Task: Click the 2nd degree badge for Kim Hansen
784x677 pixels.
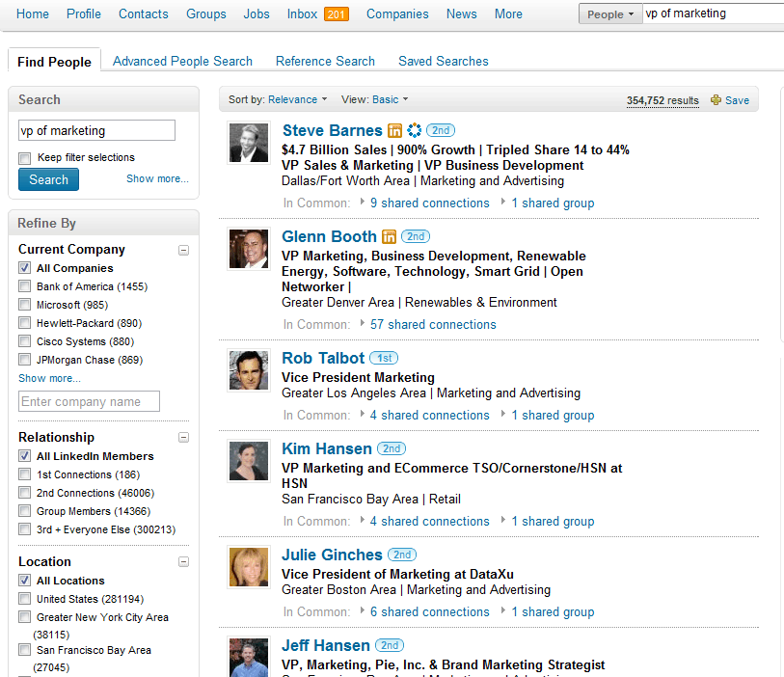Action: pos(392,448)
